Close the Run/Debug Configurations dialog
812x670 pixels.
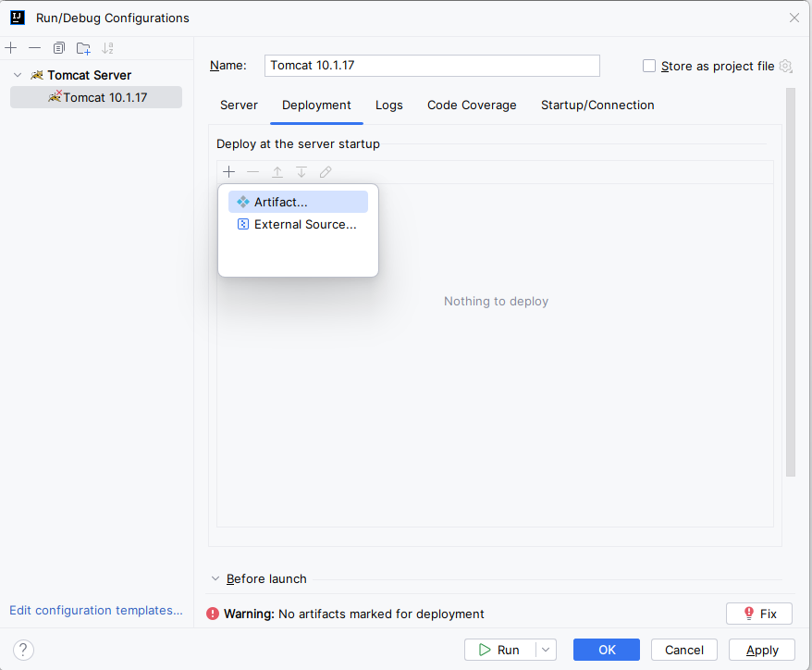click(794, 19)
